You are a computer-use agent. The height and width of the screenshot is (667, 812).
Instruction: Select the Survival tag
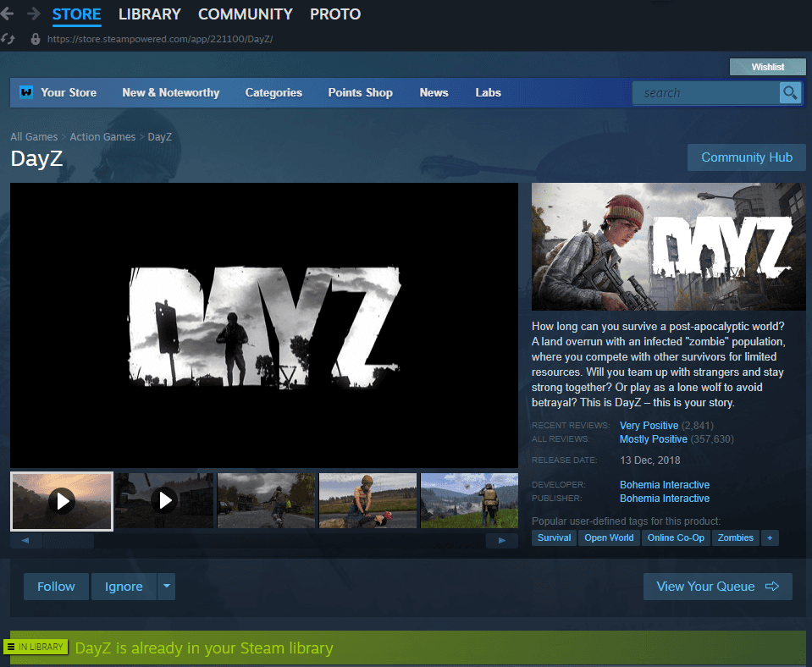click(554, 538)
